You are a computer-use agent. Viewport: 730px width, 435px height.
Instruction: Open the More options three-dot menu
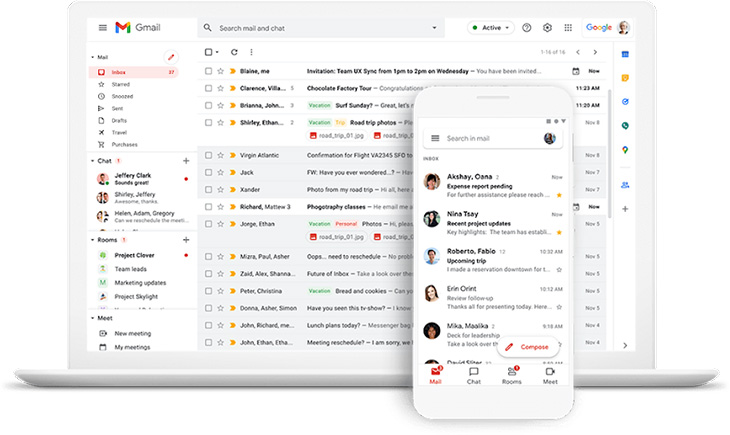251,52
